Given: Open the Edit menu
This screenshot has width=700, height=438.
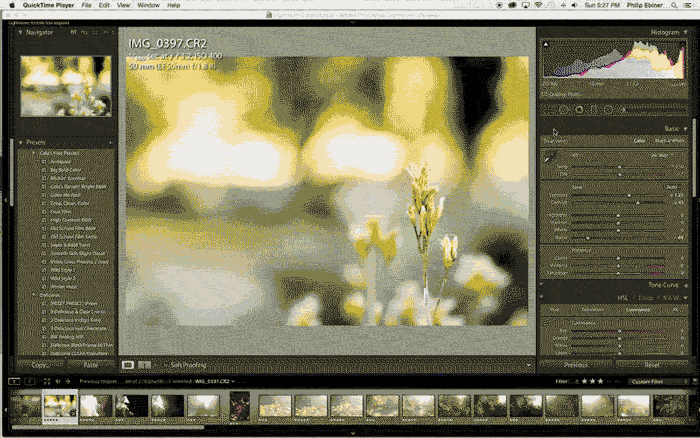Looking at the screenshot, I should pos(104,5).
